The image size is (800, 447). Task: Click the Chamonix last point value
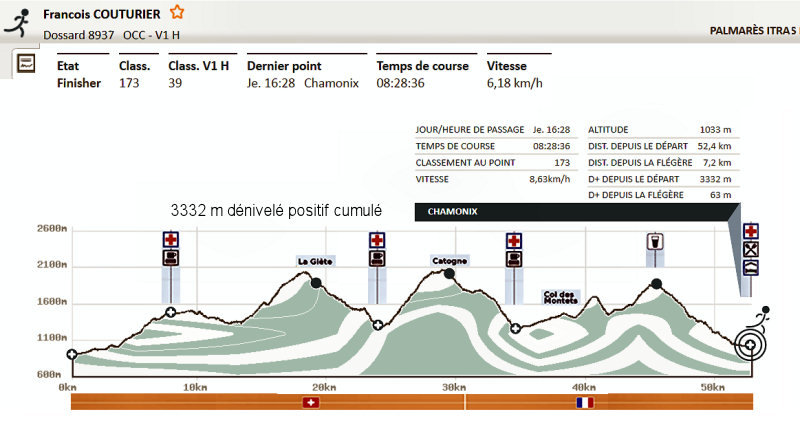click(331, 83)
